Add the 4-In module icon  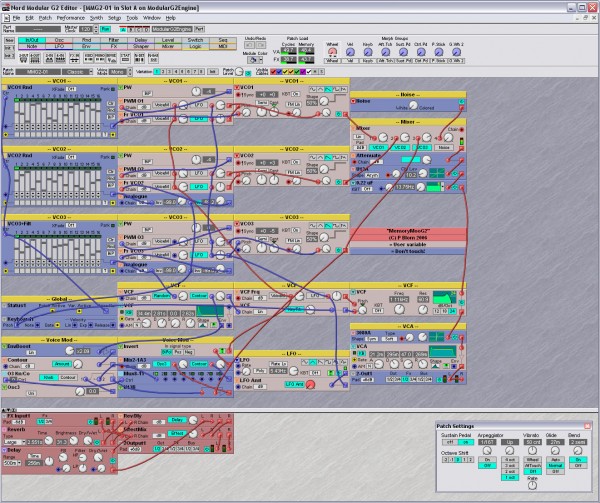pyautogui.click(x=60, y=58)
